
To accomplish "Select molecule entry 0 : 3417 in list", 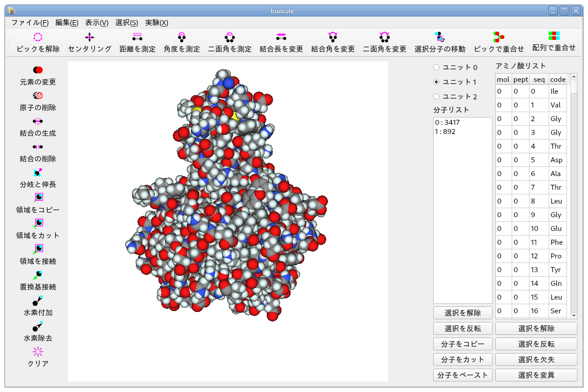I will (x=448, y=123).
